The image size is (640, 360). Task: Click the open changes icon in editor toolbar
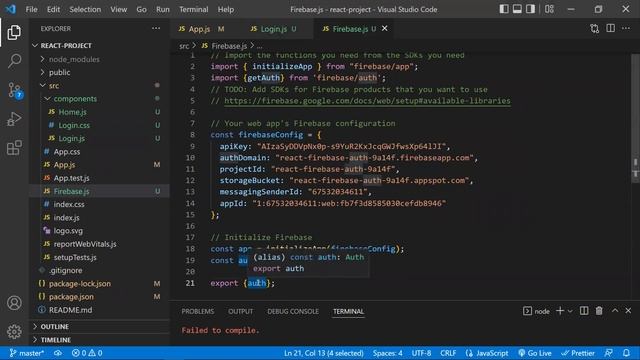(x=595, y=29)
